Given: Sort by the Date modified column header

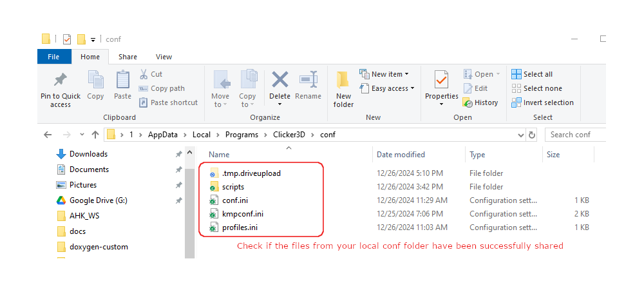Looking at the screenshot, I should [401, 155].
